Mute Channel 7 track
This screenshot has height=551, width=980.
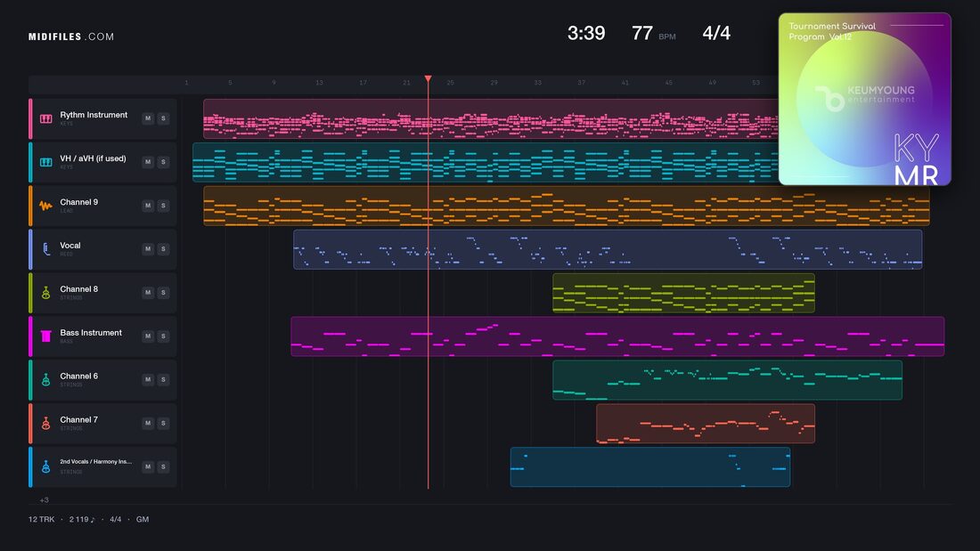pyautogui.click(x=148, y=423)
